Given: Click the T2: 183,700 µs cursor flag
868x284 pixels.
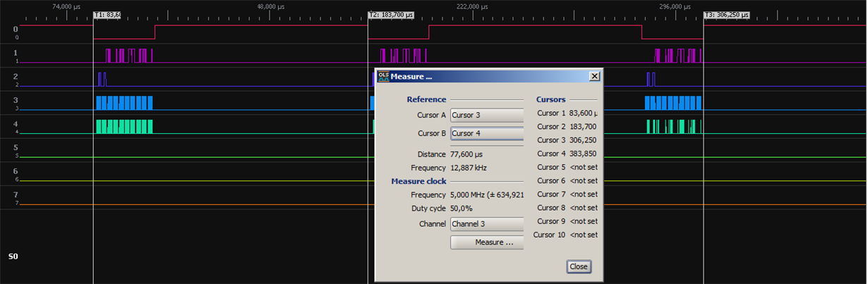Looking at the screenshot, I should point(391,15).
